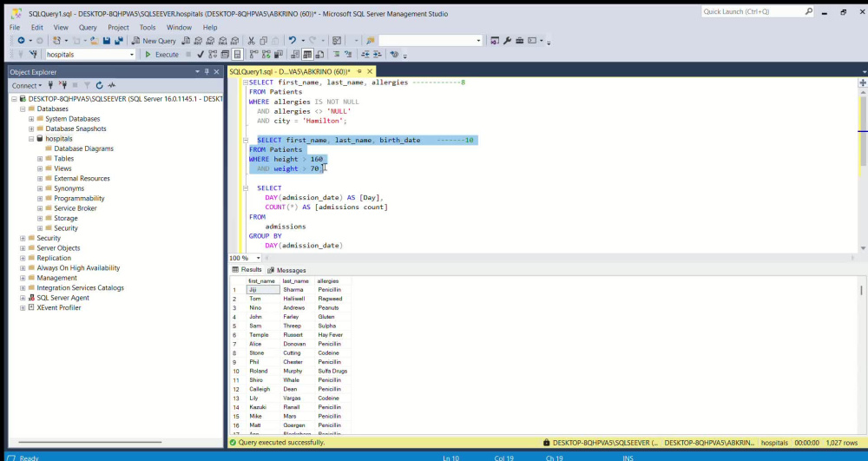Click the Navigate Backward arrow icon
868x461 pixels.
coord(21,41)
